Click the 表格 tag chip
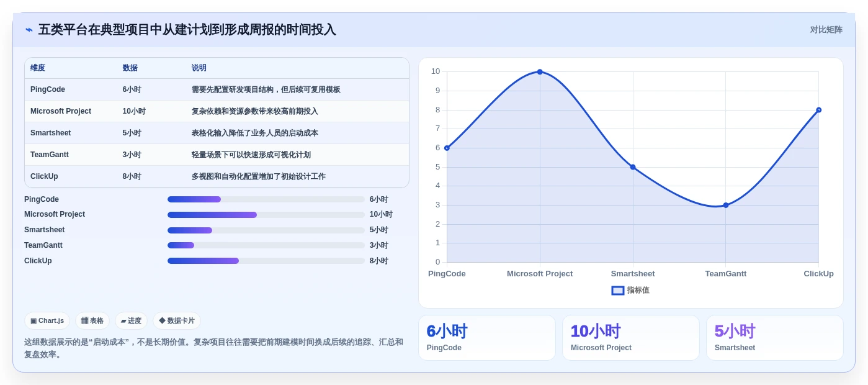Image resolution: width=868 pixels, height=385 pixels. tap(92, 320)
